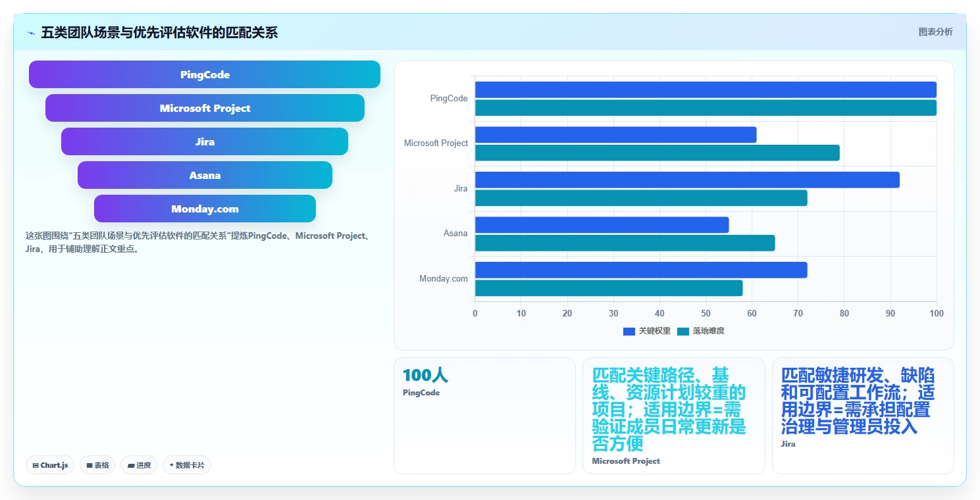Click the teal 落地难度 legend swatch
Image resolution: width=980 pixels, height=500 pixels.
(x=683, y=331)
